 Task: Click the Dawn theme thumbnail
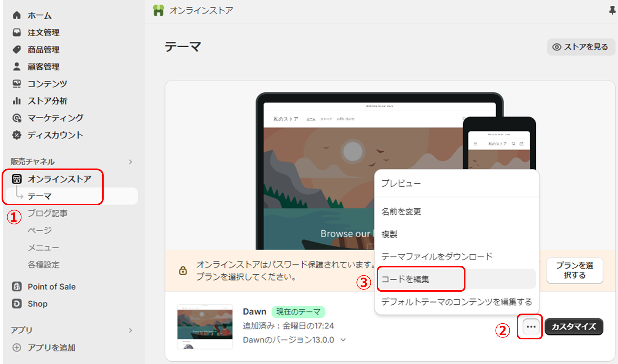tap(205, 326)
